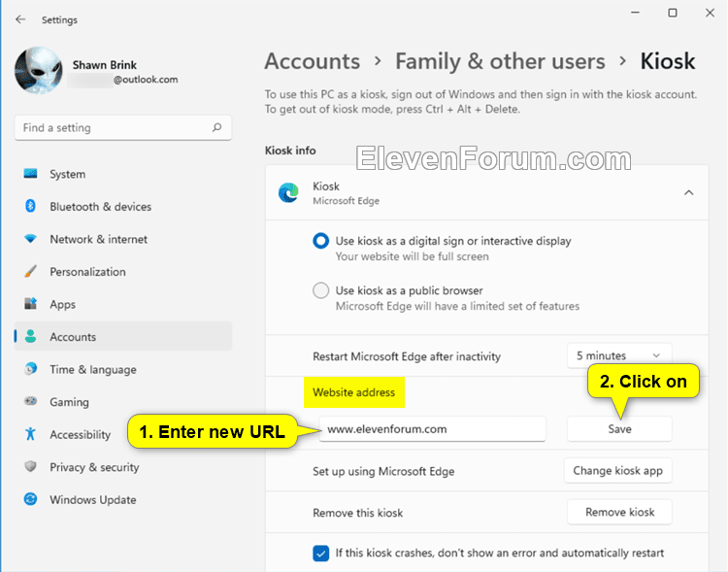This screenshot has height=572, width=728.
Task: Click the Remove this kiosk label
Action: 357,513
